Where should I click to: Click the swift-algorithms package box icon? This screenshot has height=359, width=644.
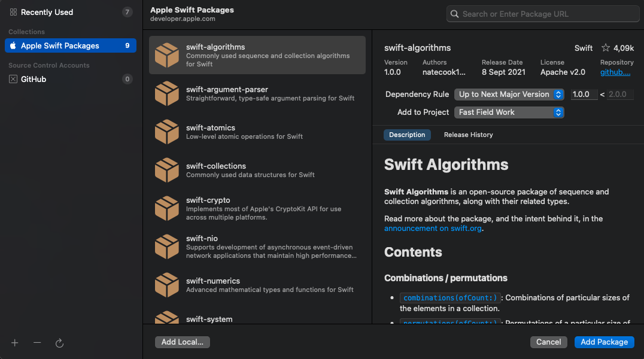click(167, 55)
